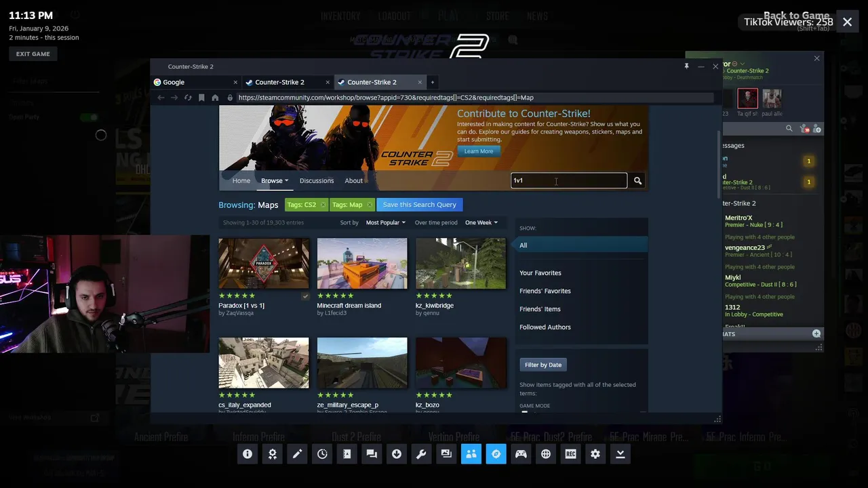Open pending friend invites icon in friends panel
Viewport: 868px width, 488px height.
(x=804, y=128)
